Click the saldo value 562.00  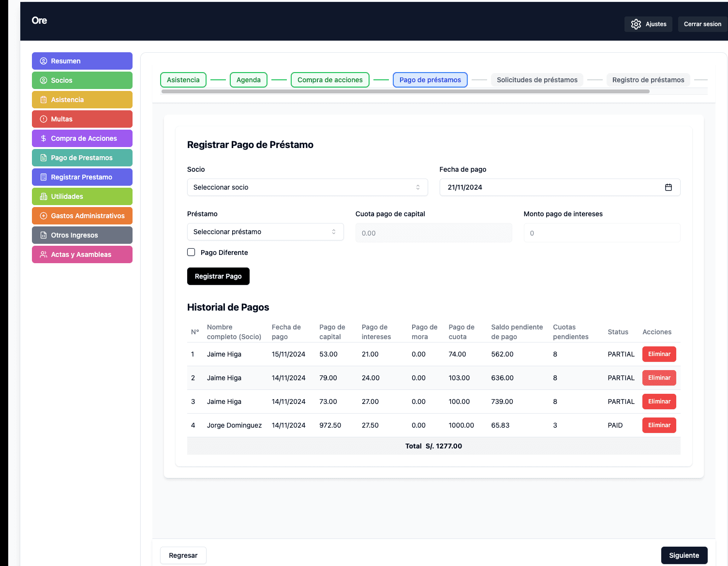click(x=502, y=354)
